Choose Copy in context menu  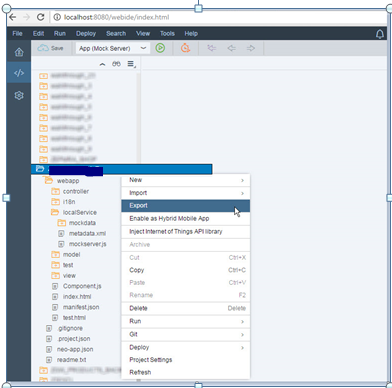coord(186,270)
